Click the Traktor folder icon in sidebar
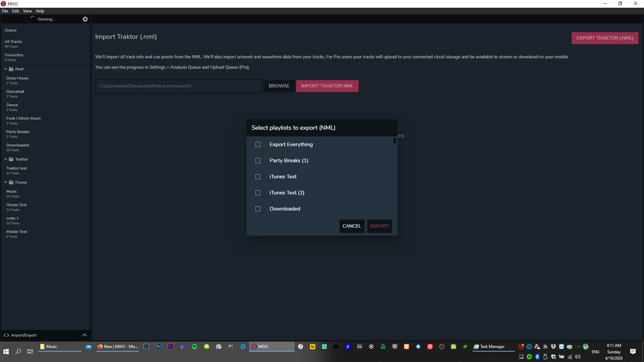 pos(11,159)
